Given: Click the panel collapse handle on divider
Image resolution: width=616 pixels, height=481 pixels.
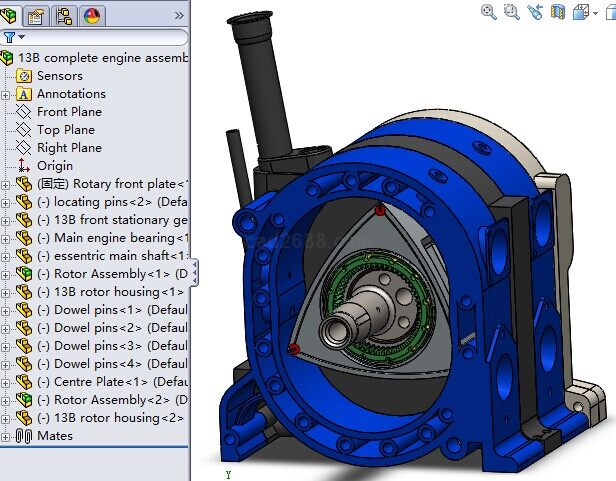Looking at the screenshot, I should click(194, 272).
